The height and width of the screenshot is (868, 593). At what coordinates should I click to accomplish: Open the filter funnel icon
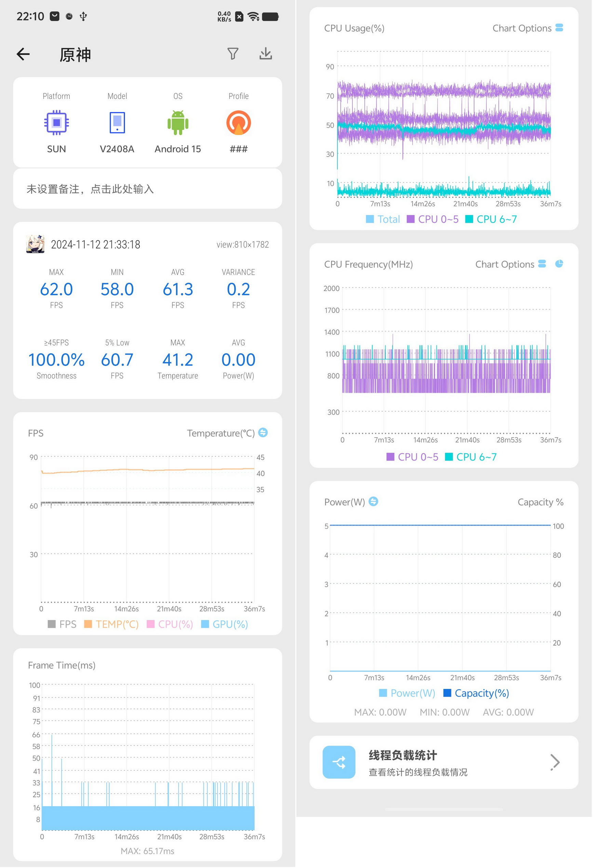point(233,54)
